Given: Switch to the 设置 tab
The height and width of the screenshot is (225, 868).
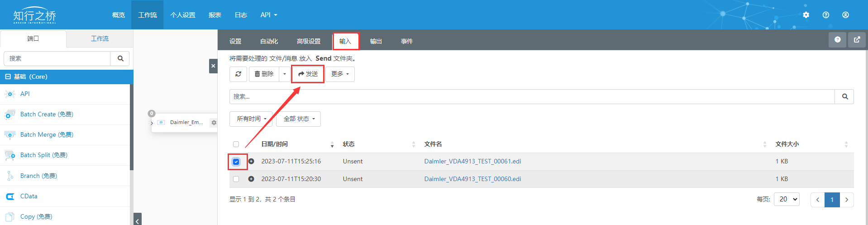Looking at the screenshot, I should pyautogui.click(x=235, y=41).
